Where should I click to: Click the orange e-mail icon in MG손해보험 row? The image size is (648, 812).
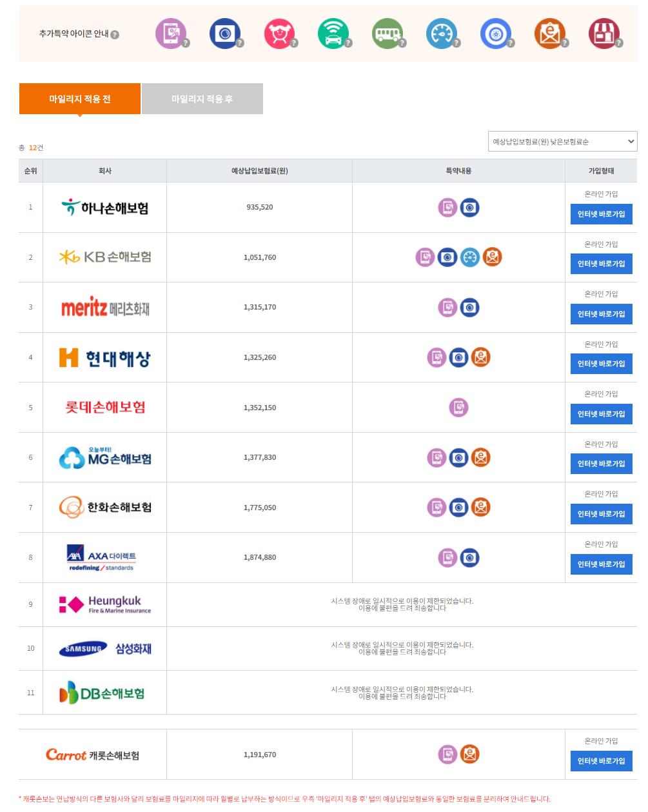[480, 458]
